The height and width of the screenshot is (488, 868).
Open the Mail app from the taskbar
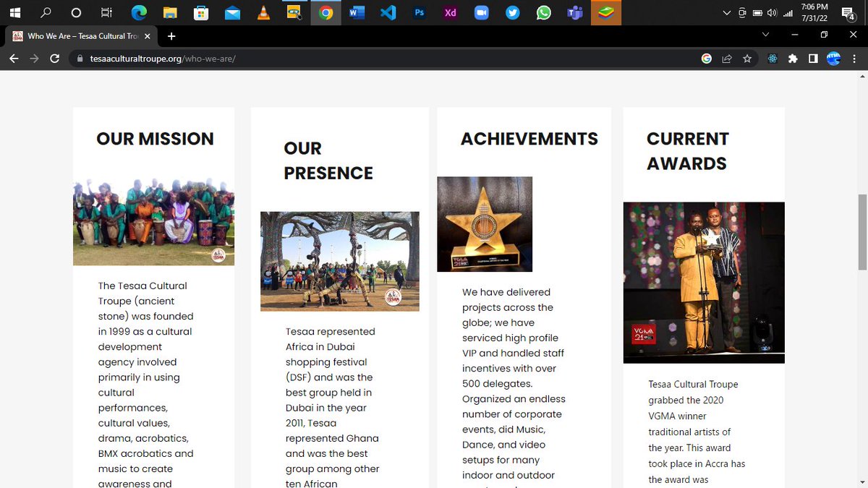pyautogui.click(x=232, y=12)
